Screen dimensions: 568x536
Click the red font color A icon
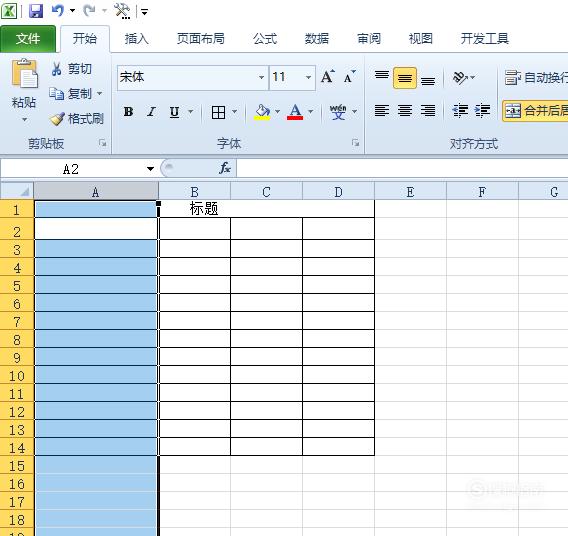295,112
